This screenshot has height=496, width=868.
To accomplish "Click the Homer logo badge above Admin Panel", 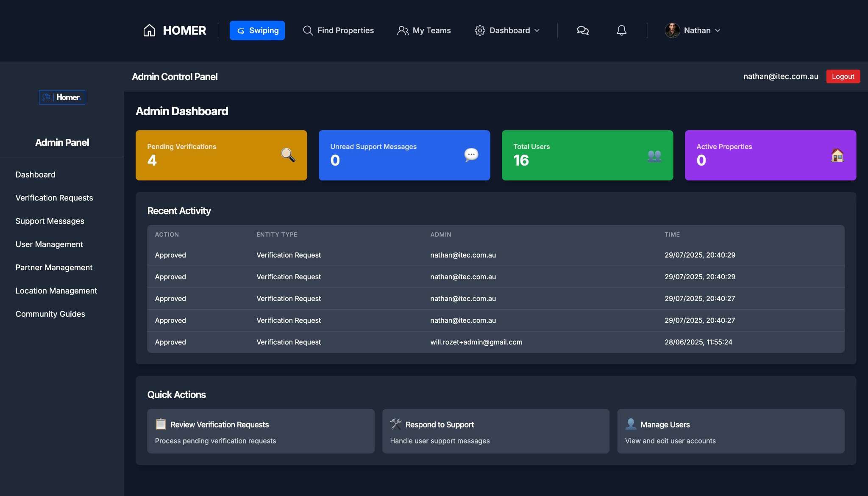I will pos(62,97).
